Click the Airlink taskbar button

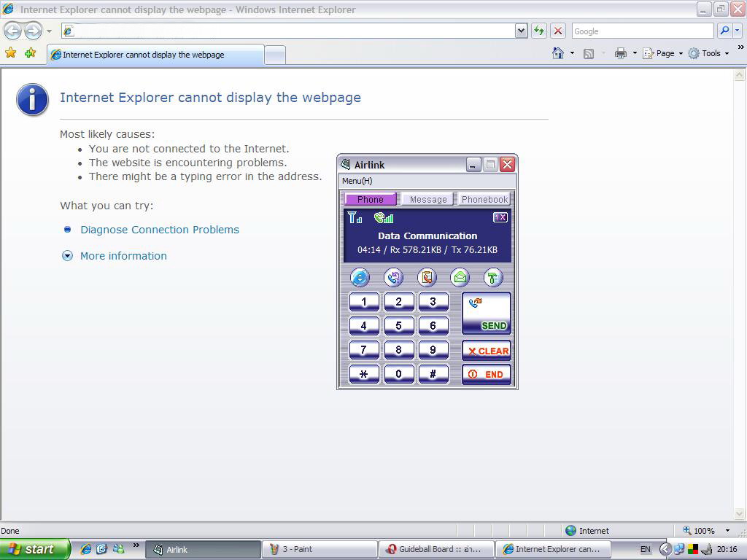coord(203,549)
